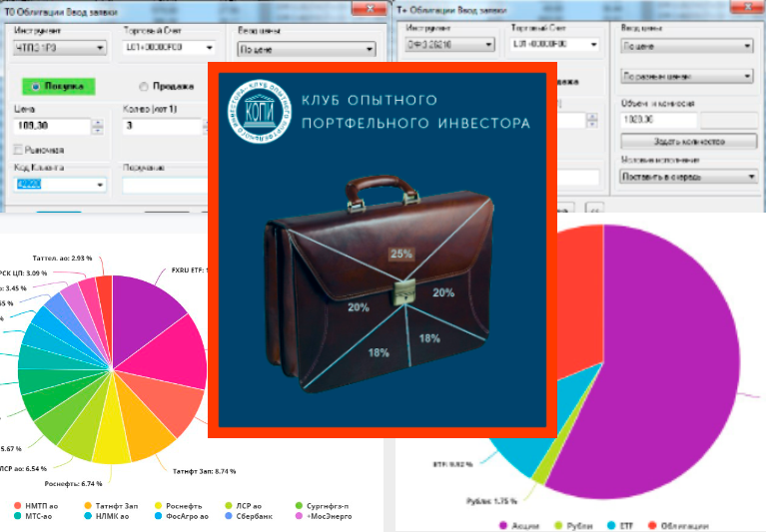Click the Роснефть: 6.74 % pie label
This screenshot has width=766, height=532.
[x=73, y=484]
